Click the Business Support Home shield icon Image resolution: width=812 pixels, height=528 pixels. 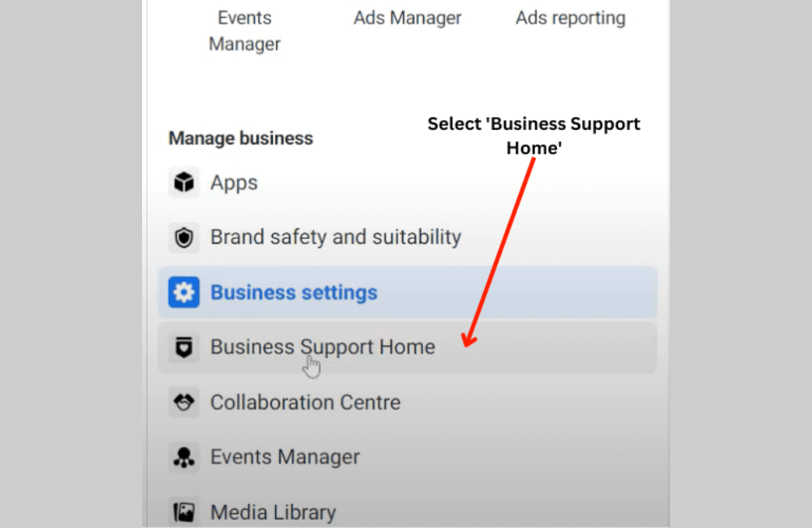point(184,347)
